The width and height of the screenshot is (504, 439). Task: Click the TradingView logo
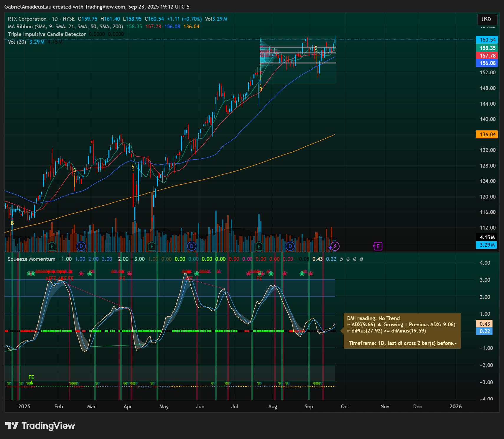click(x=40, y=426)
